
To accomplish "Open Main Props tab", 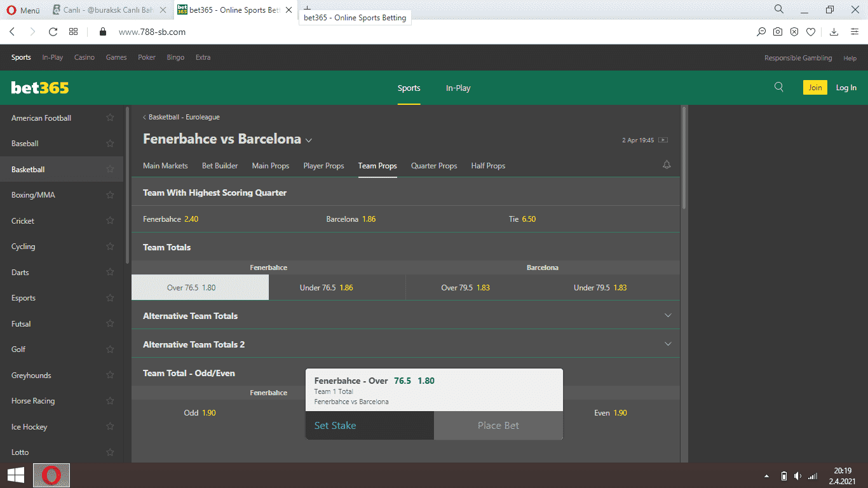I will [x=271, y=166].
